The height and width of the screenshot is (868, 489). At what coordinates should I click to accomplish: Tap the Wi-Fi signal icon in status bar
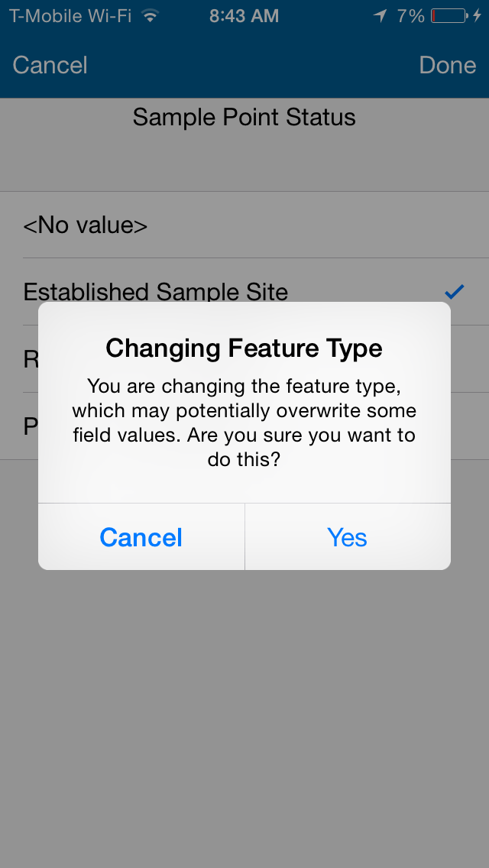[151, 15]
